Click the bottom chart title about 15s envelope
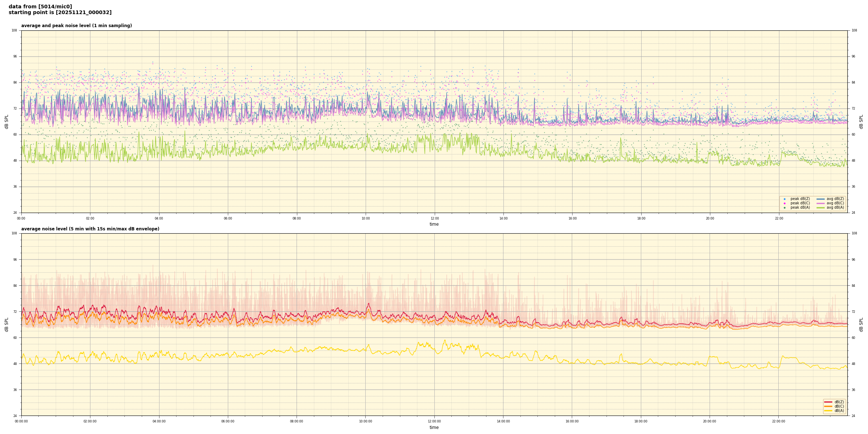Image resolution: width=868 pixels, height=434 pixels. (x=90, y=229)
